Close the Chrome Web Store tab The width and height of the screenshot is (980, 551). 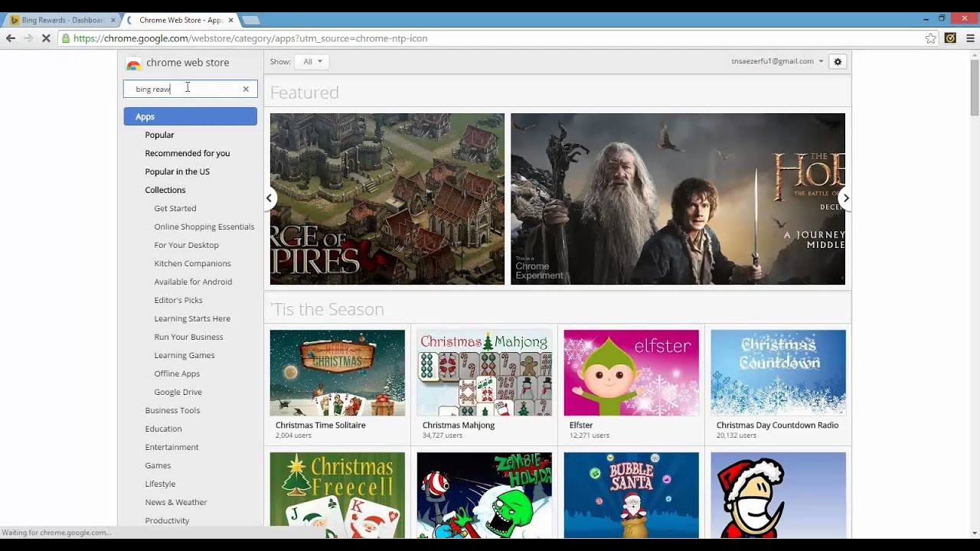[230, 20]
